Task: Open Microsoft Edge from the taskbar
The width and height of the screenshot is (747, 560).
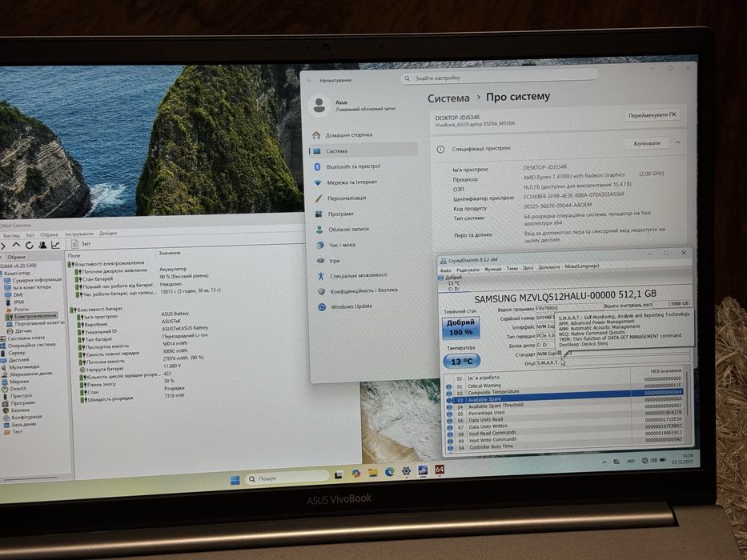Action: [x=389, y=472]
